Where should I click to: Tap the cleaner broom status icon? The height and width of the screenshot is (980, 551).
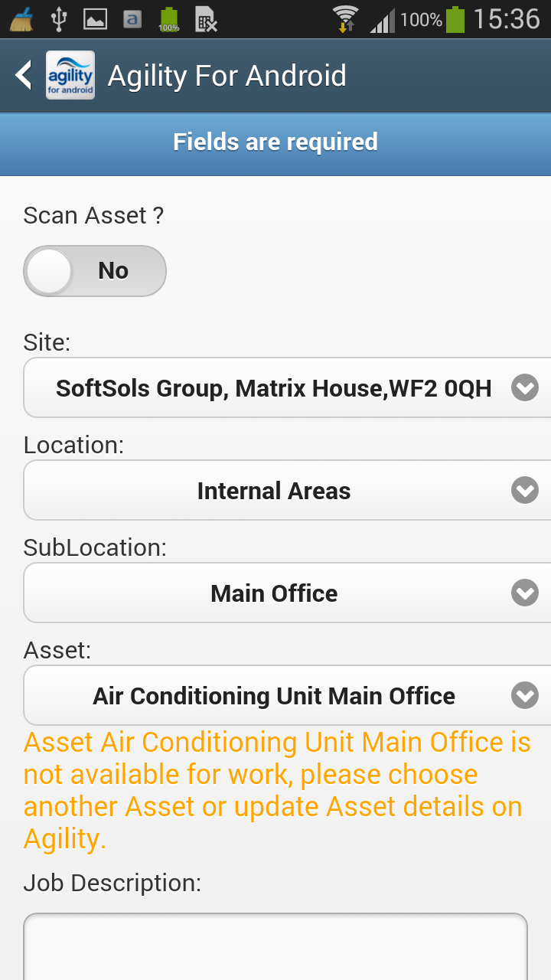(21, 19)
